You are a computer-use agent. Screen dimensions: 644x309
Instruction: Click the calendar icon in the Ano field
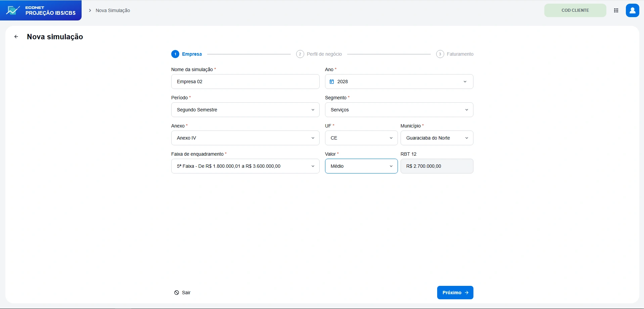click(332, 82)
